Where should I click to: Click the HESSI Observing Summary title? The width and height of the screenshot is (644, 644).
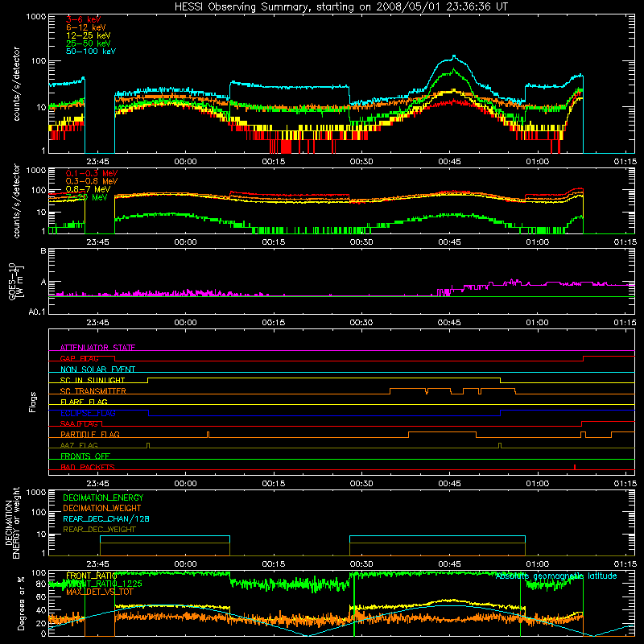coord(341,7)
